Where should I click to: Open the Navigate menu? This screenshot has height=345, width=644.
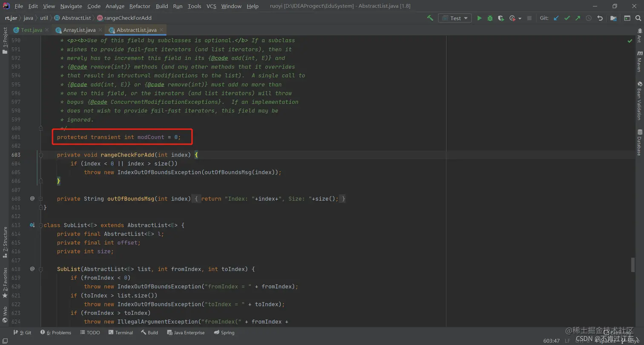(x=71, y=6)
